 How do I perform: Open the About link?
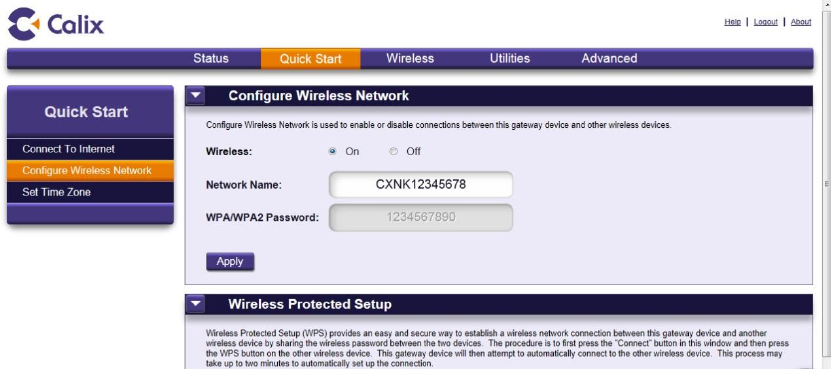click(801, 22)
